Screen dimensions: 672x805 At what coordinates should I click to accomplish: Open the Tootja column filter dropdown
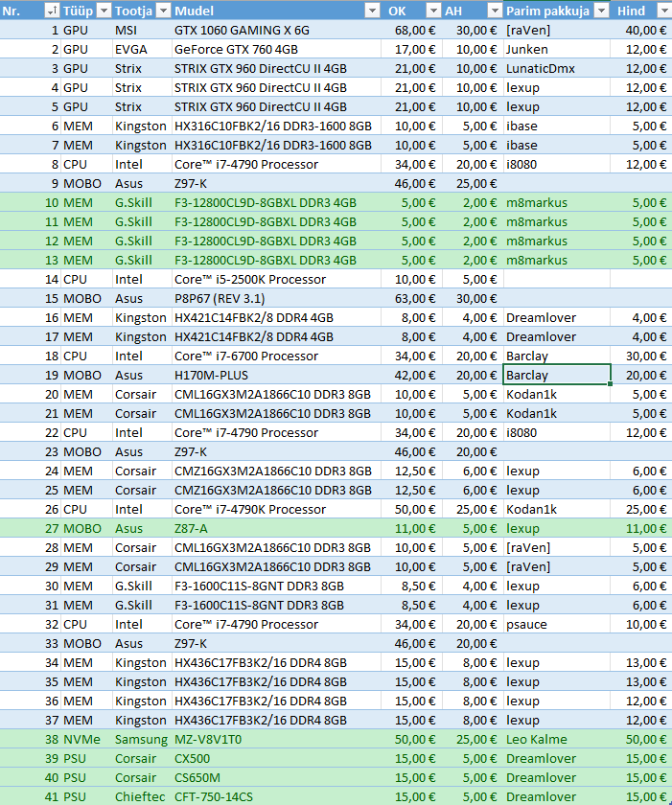pos(164,11)
